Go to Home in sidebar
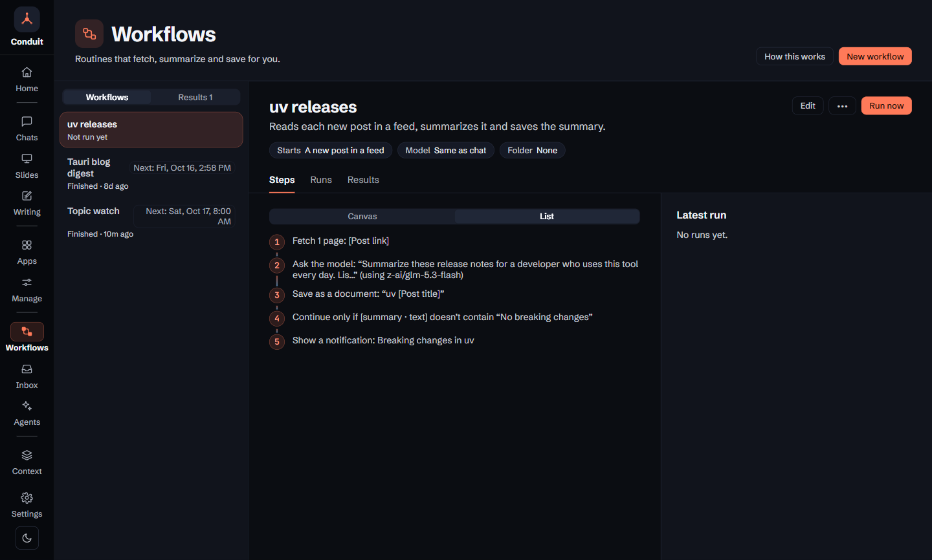Screen dimensions: 932x560 coord(27,79)
